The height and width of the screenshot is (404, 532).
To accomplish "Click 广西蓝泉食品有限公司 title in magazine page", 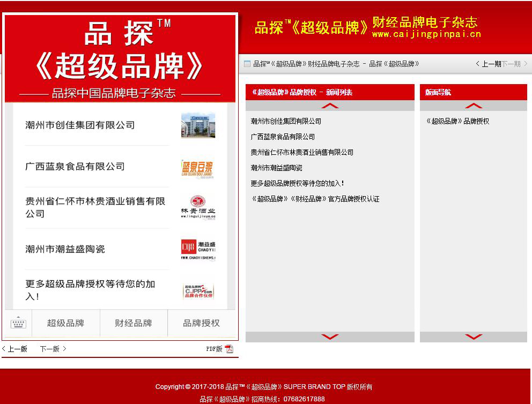I will click(75, 167).
